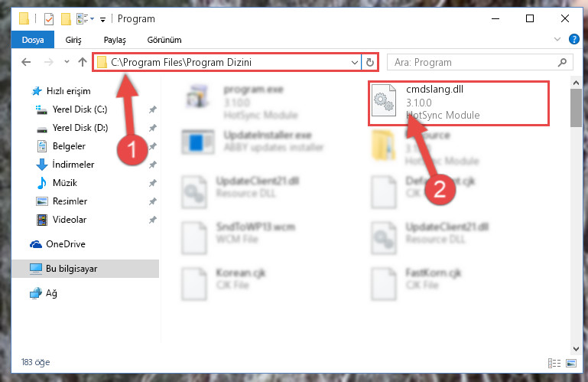Image resolution: width=588 pixels, height=382 pixels.
Task: Click the Properties checkmark quick access icon
Action: point(49,19)
